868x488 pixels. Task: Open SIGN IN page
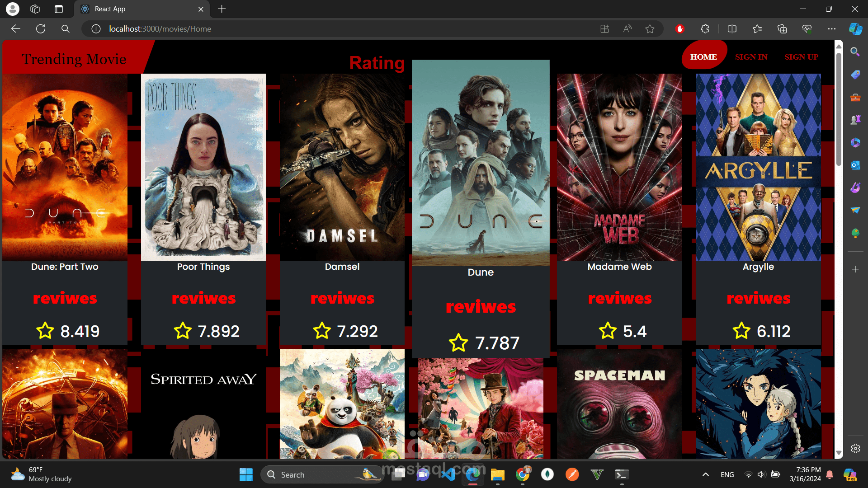[751, 57]
